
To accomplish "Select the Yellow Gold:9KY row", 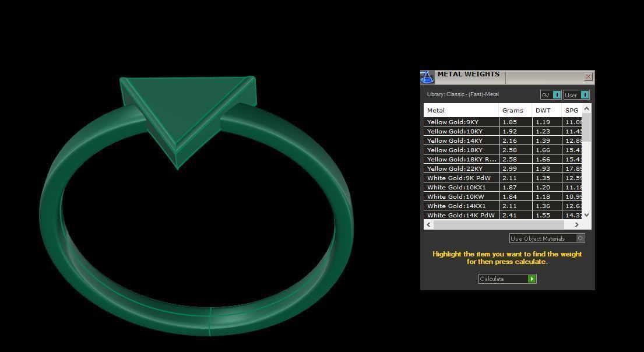I will point(503,122).
